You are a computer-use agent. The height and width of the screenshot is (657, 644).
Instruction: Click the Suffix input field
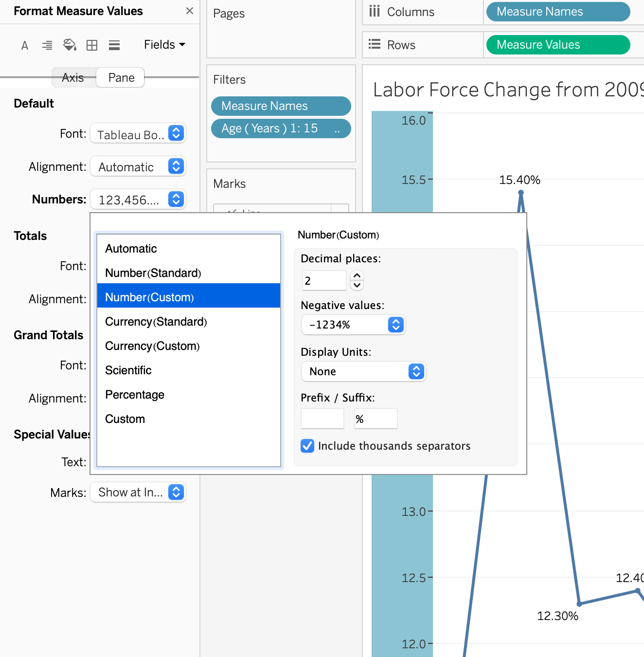pos(376,419)
